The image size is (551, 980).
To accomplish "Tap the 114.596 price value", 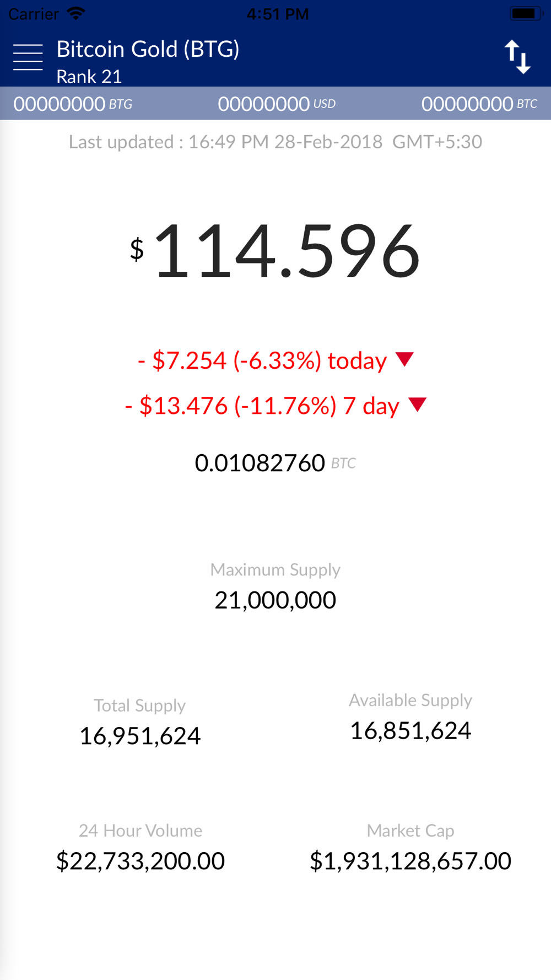I will [x=287, y=251].
